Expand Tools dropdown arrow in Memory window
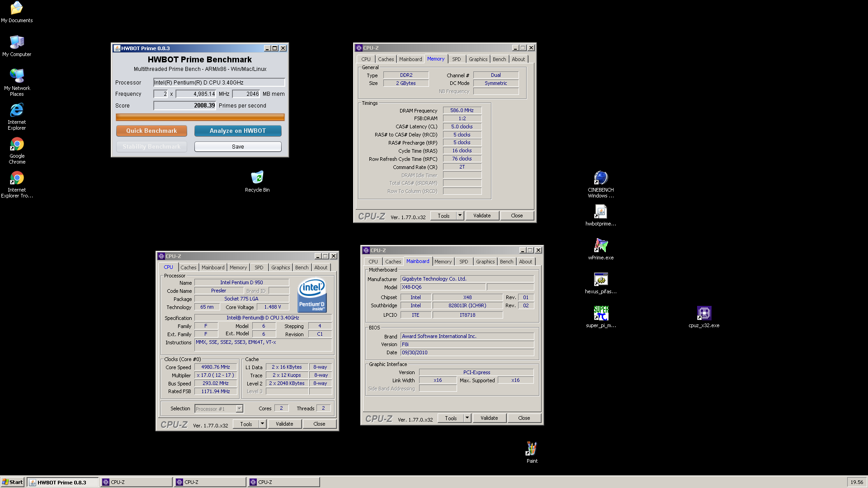 click(460, 216)
